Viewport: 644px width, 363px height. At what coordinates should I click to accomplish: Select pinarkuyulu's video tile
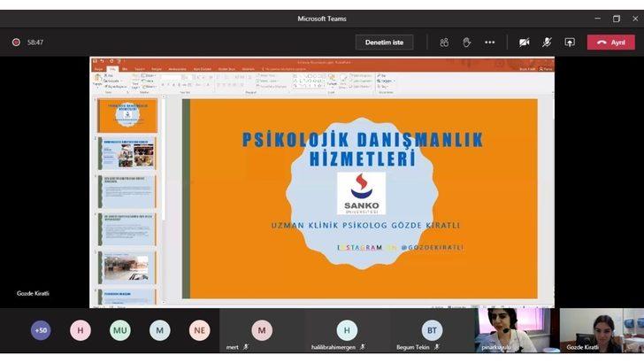(x=517, y=330)
